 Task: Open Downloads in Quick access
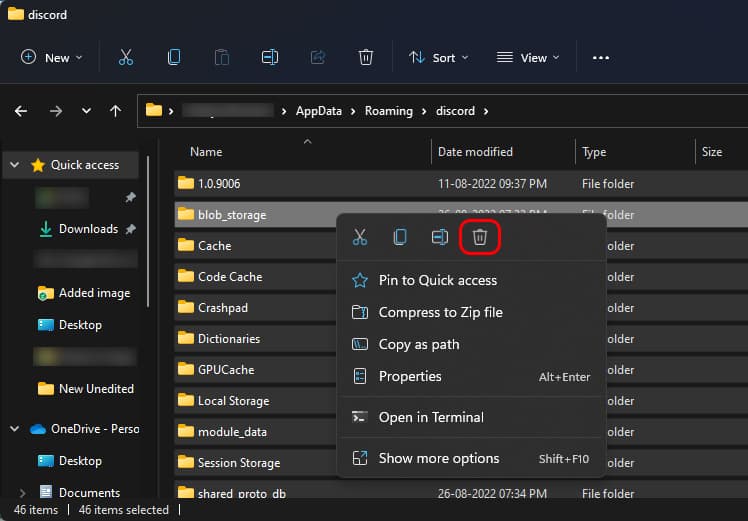88,229
